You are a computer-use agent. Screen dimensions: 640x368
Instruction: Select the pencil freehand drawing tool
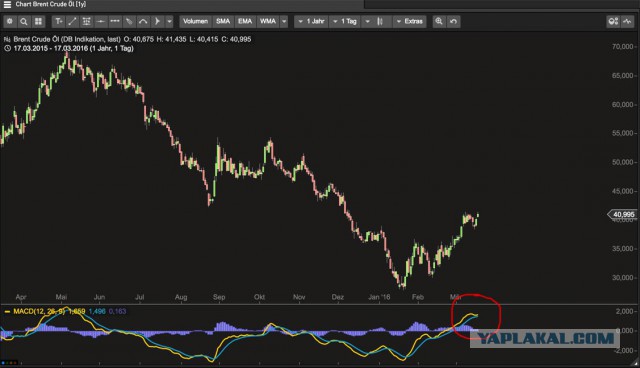(x=129, y=21)
